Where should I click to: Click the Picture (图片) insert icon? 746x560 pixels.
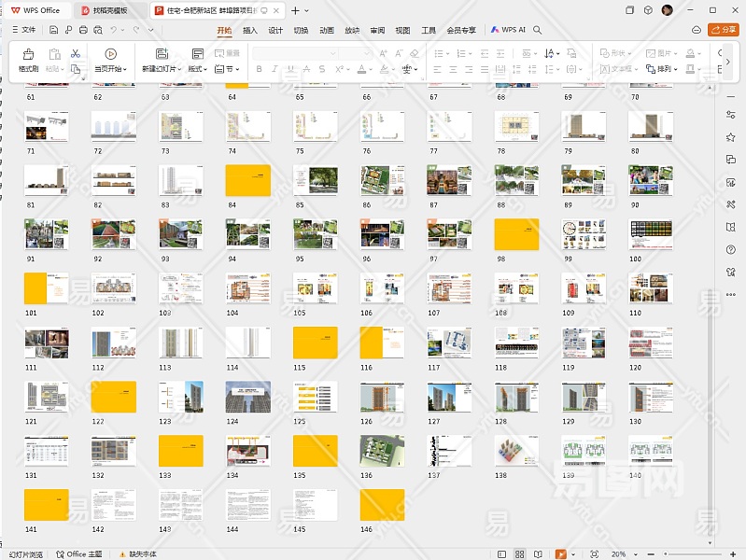point(649,54)
